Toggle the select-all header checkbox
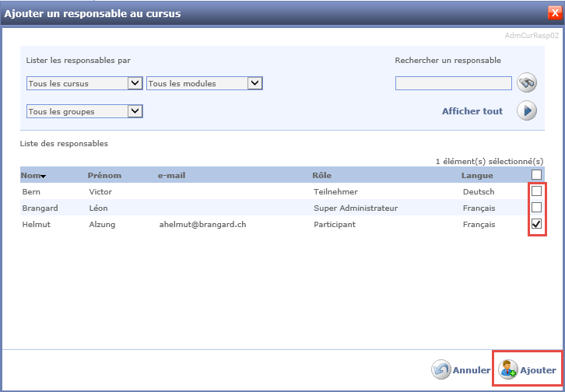Screen dimensions: 565x392 click(536, 175)
